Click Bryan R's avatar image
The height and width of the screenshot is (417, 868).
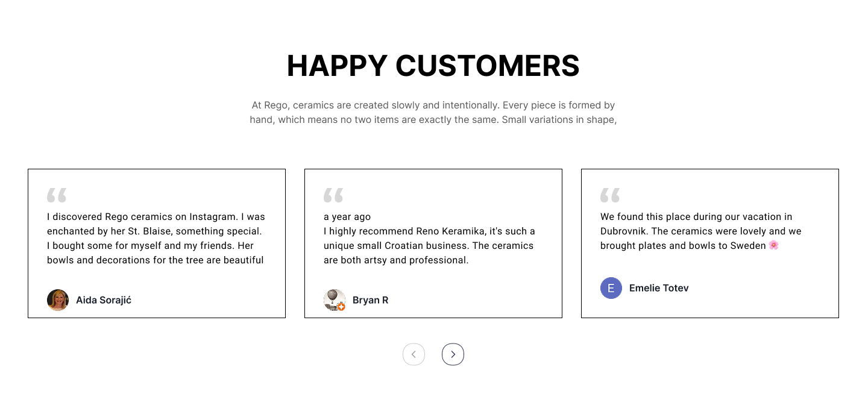(x=335, y=300)
